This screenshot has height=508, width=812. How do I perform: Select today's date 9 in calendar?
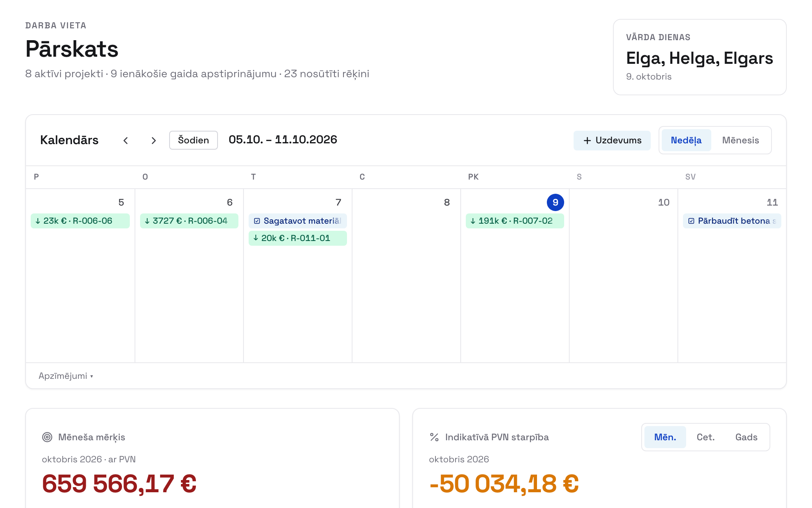pyautogui.click(x=555, y=202)
